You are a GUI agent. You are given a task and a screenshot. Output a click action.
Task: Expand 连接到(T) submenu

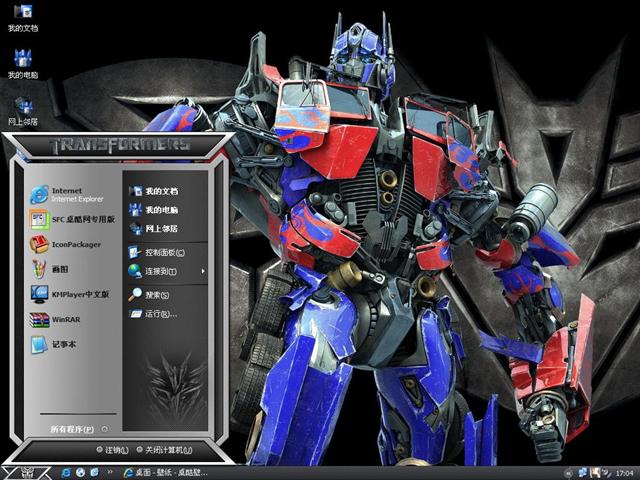pyautogui.click(x=165, y=271)
